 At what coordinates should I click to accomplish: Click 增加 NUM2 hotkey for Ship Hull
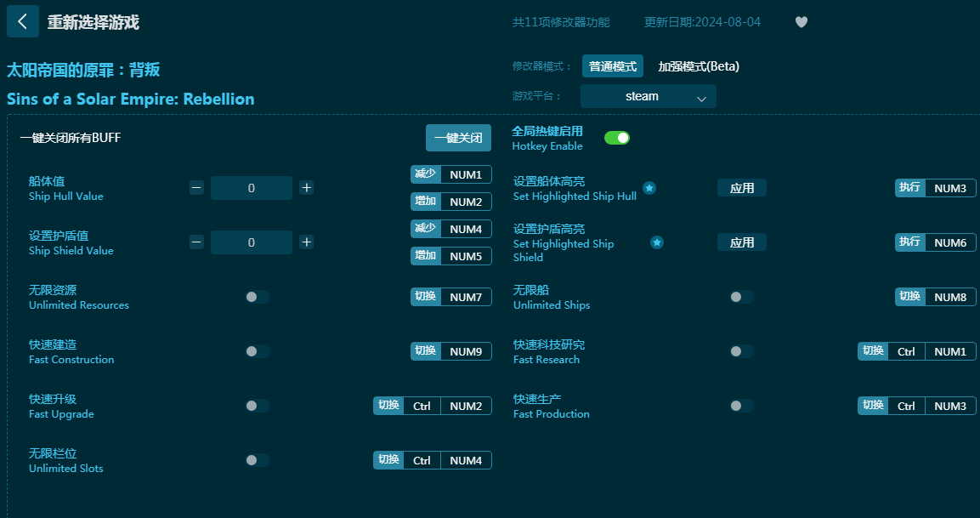click(451, 202)
